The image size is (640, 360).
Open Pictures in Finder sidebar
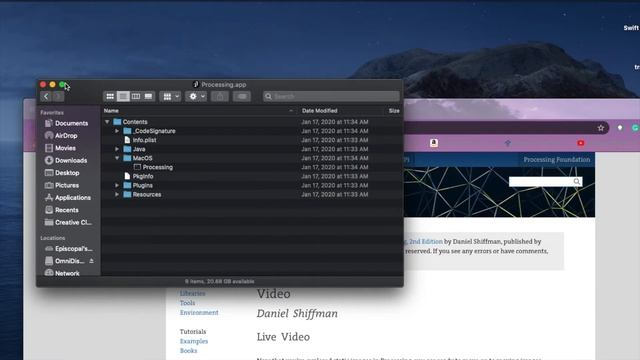(67, 185)
